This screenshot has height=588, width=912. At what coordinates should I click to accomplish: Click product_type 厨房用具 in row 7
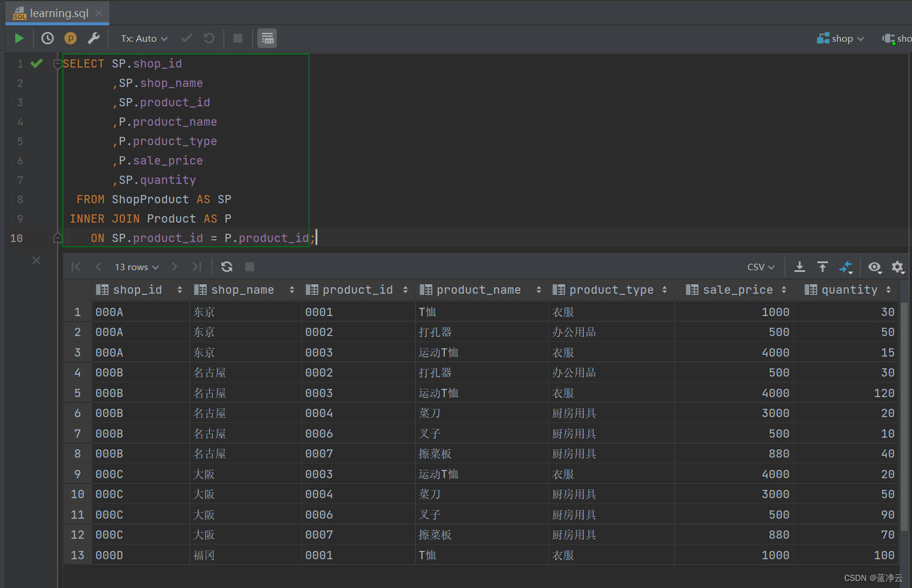tap(611, 434)
